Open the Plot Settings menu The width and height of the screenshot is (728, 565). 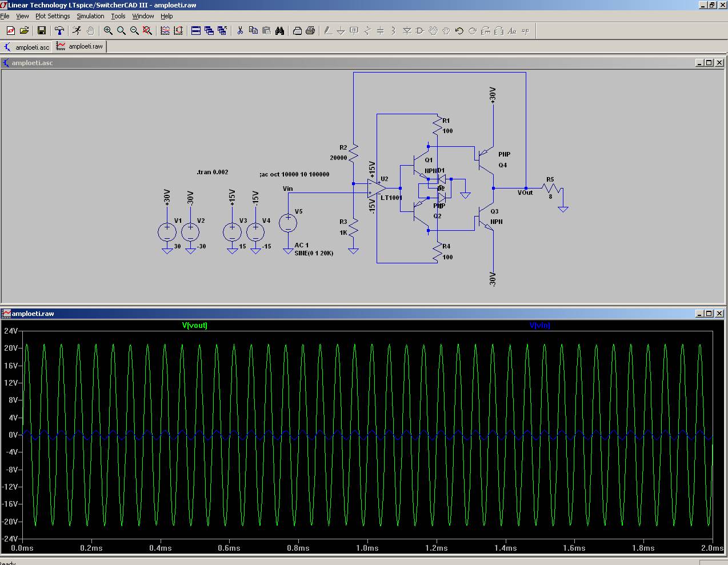tap(53, 16)
